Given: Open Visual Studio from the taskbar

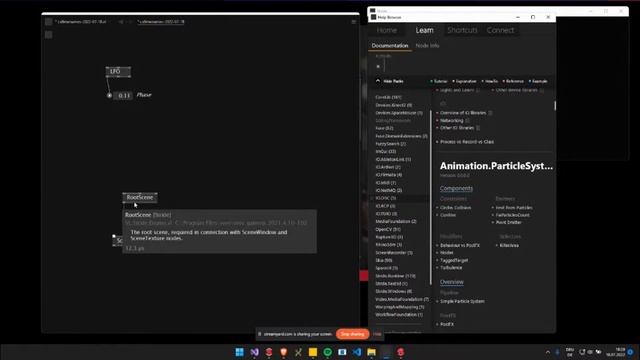Looking at the screenshot, I should coord(254,352).
